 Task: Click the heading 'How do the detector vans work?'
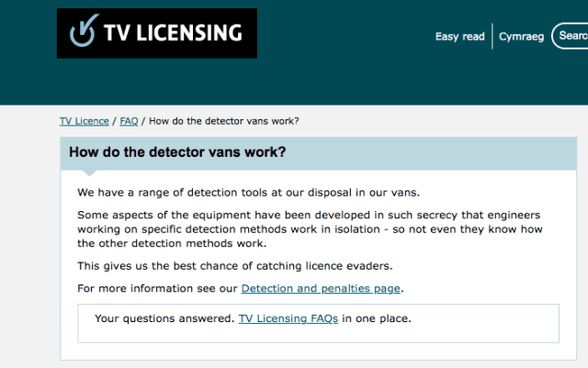coord(177,152)
